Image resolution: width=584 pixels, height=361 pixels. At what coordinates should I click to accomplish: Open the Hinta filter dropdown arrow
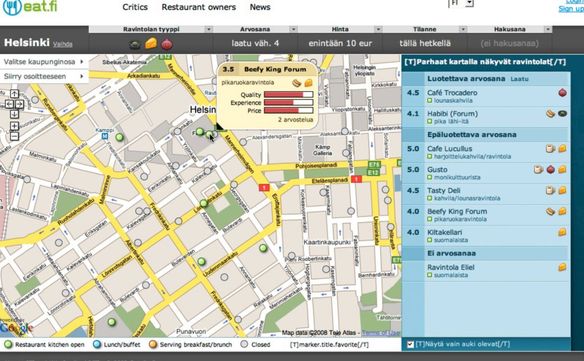[x=378, y=29]
